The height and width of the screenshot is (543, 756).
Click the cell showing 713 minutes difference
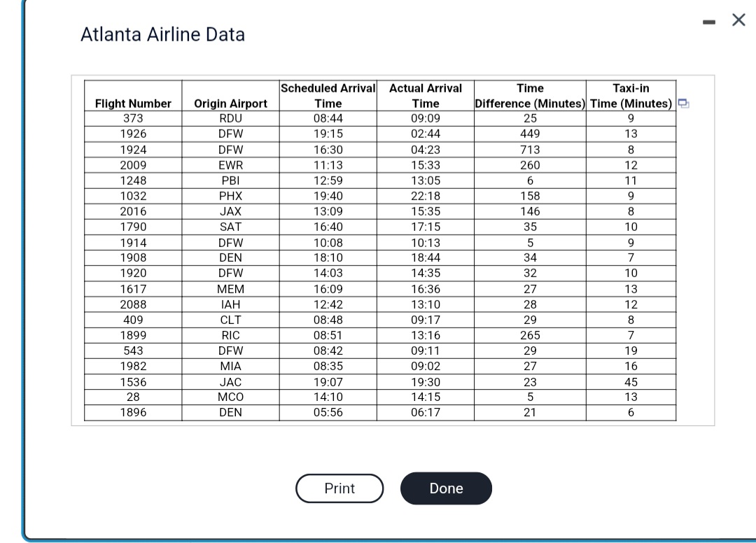coord(530,149)
